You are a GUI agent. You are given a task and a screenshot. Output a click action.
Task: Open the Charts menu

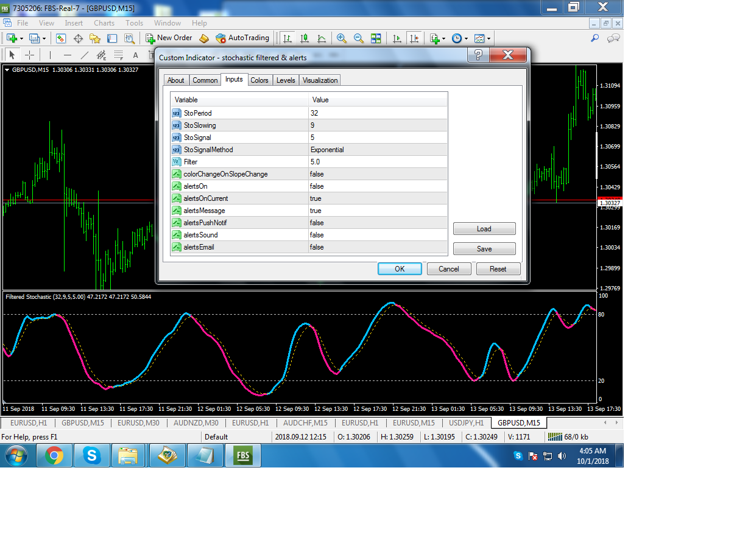tap(104, 23)
